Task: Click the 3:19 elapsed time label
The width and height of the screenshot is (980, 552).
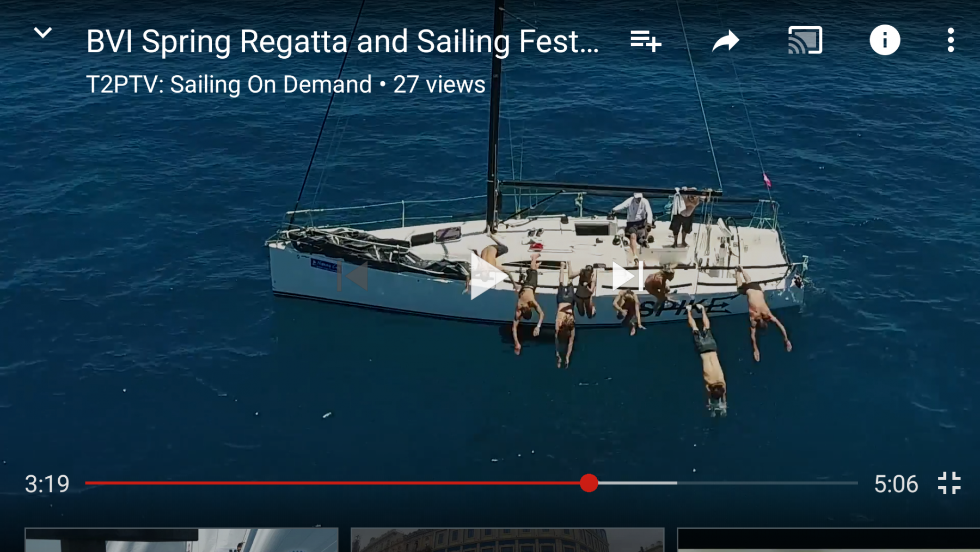Action: [47, 484]
